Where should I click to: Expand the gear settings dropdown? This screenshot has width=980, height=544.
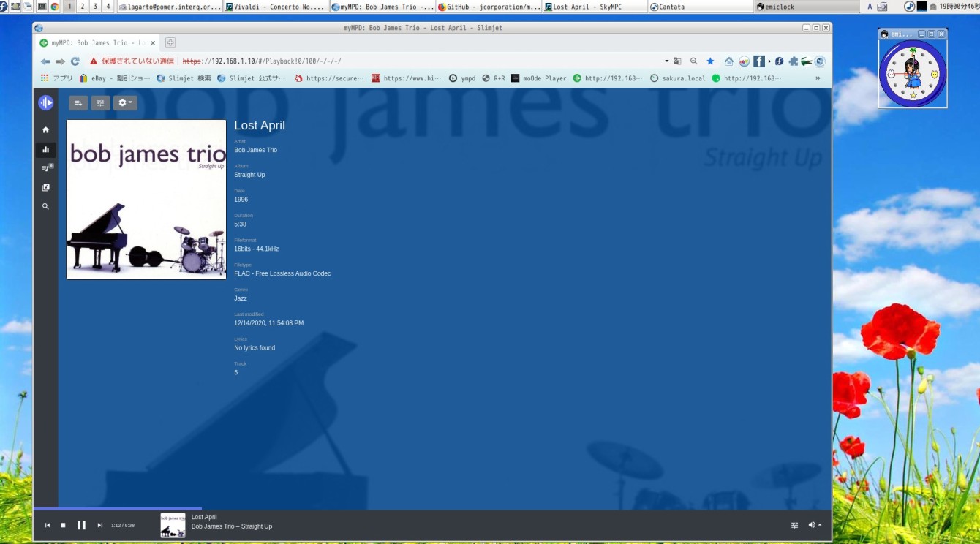[x=125, y=103]
